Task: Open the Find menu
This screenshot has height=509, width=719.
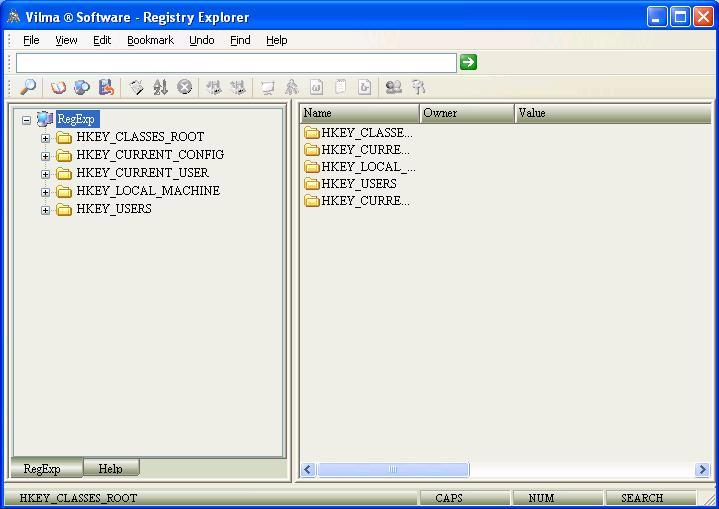Action: [x=240, y=40]
